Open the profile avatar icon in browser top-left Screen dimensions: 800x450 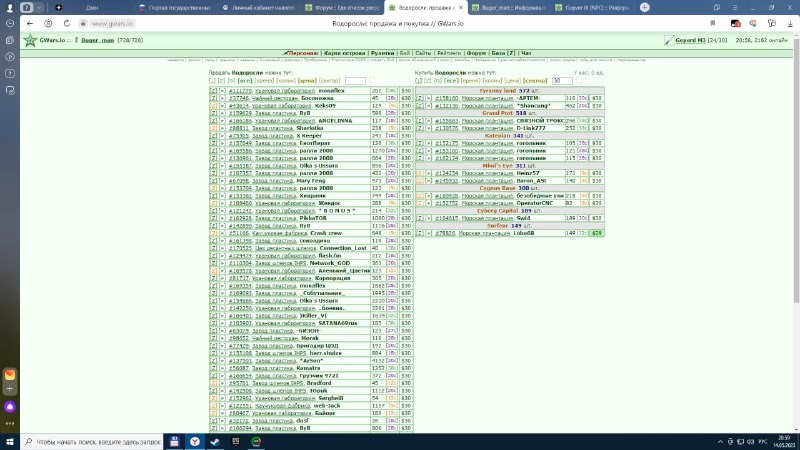(x=9, y=8)
